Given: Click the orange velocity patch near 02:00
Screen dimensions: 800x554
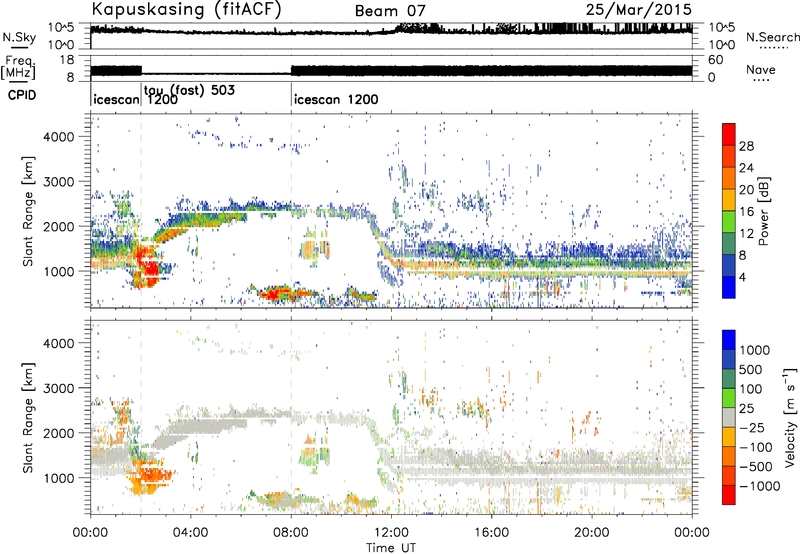Looking at the screenshot, I should [x=149, y=475].
